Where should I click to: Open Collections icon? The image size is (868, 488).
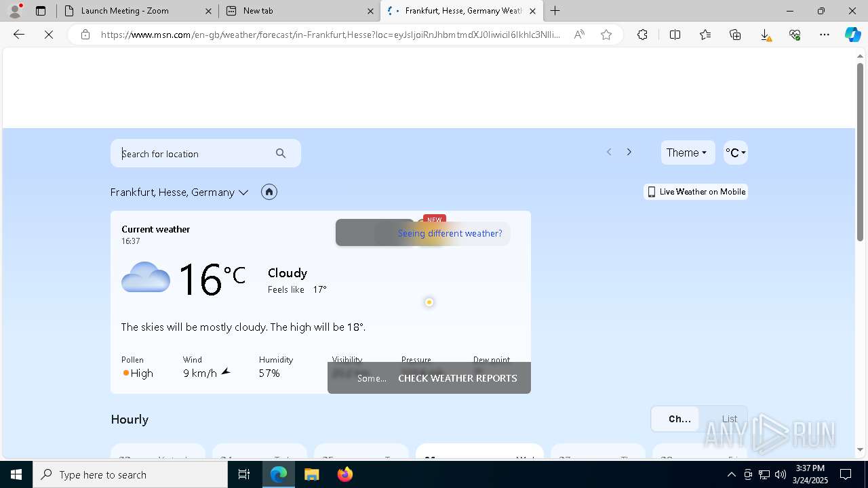(x=735, y=35)
